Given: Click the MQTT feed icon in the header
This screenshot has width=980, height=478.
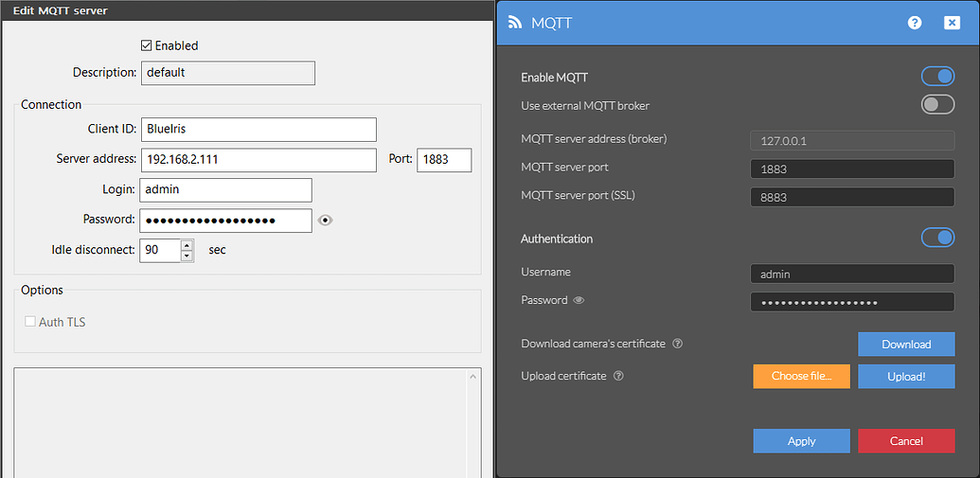Looking at the screenshot, I should [515, 23].
